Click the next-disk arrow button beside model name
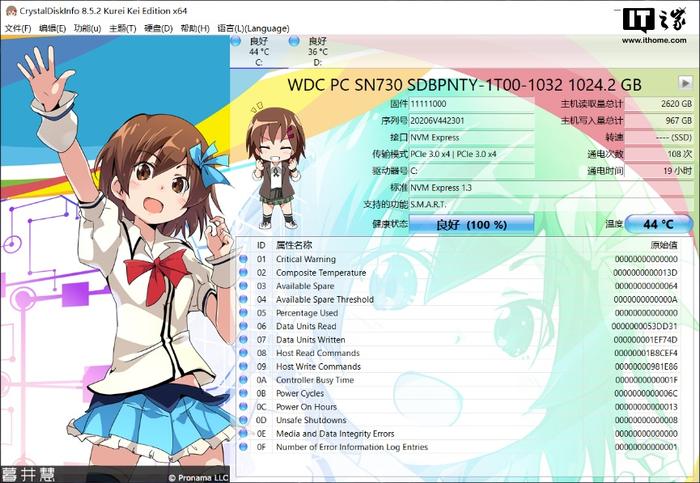This screenshot has width=700, height=483. click(685, 83)
